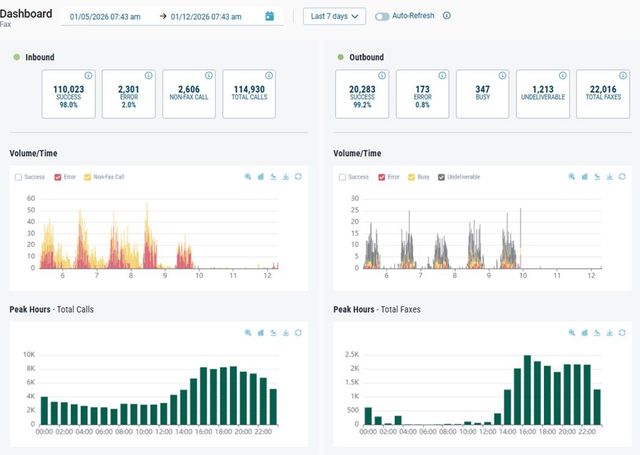Download the inbound Volume/Time chart image
The image size is (640, 455).
click(x=286, y=177)
